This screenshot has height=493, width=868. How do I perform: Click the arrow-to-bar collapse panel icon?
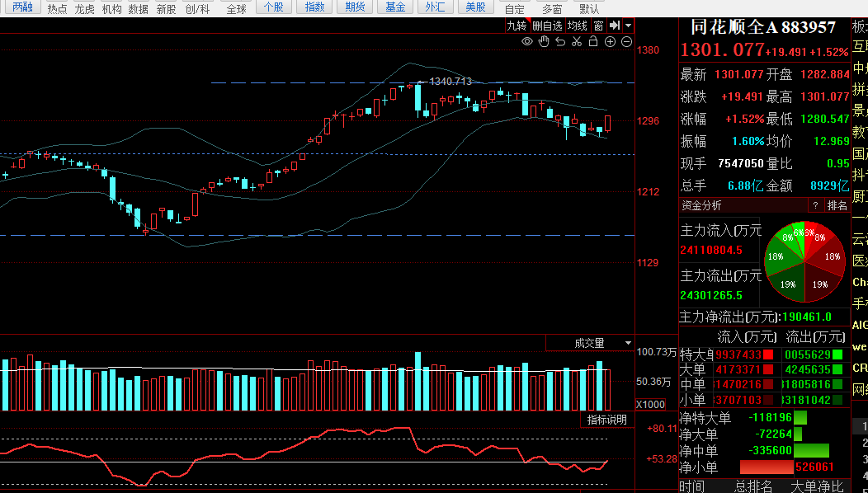(x=615, y=26)
